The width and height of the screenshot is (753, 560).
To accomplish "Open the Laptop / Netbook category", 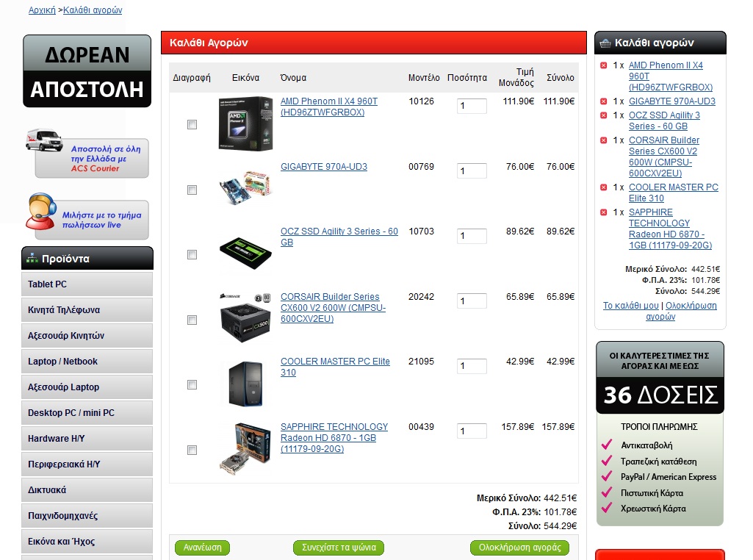I will [87, 361].
